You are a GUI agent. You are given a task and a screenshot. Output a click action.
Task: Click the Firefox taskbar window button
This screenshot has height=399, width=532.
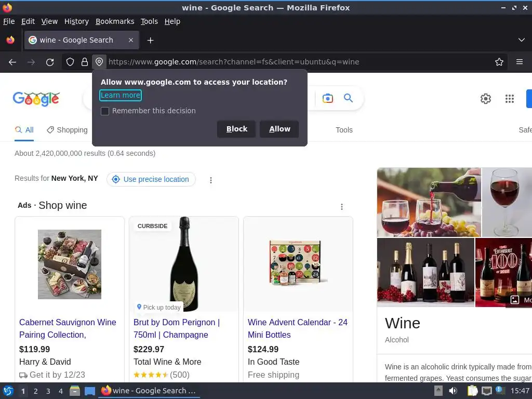149,391
